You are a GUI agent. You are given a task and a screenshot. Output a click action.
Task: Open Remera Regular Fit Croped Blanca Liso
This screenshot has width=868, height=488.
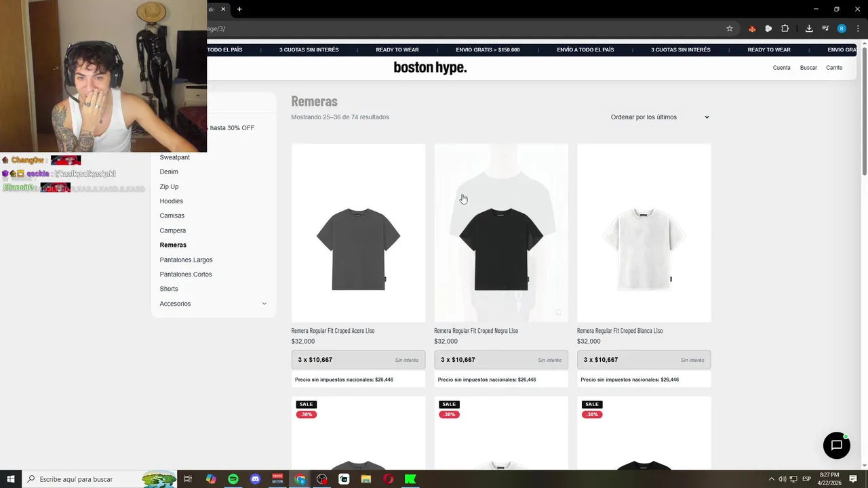tap(619, 331)
